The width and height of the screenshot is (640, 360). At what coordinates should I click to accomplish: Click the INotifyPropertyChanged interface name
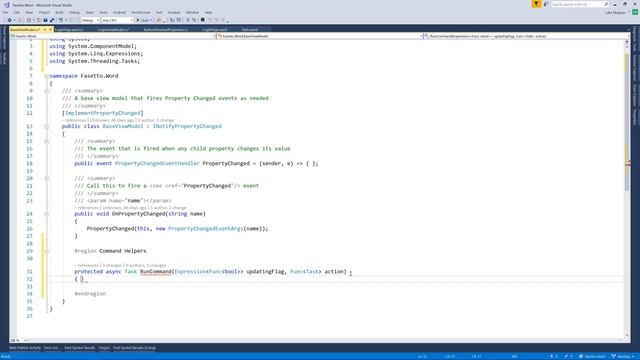187,126
